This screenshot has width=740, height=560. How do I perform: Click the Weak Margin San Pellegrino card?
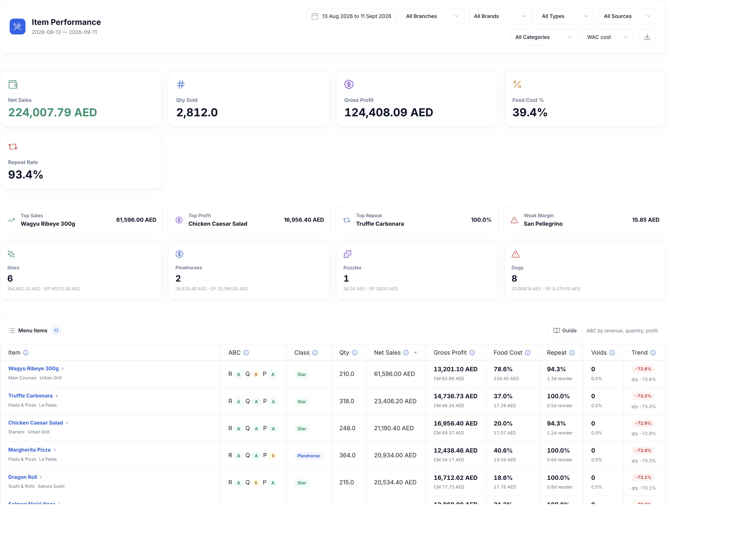[x=584, y=220]
